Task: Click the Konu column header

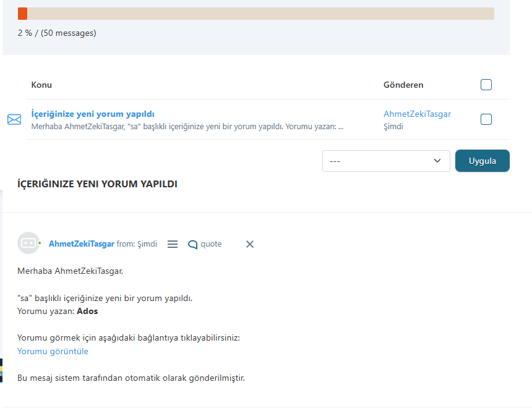Action: coord(41,85)
